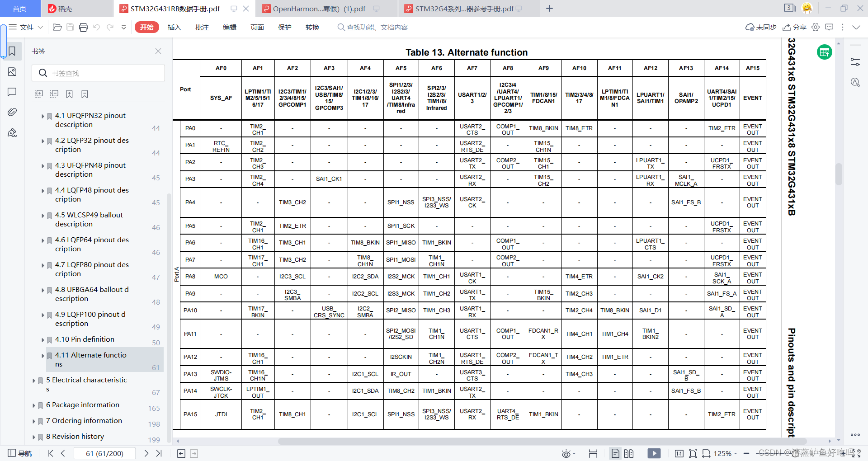Image resolution: width=868 pixels, height=461 pixels.
Task: Go to previous page
Action: (x=63, y=453)
